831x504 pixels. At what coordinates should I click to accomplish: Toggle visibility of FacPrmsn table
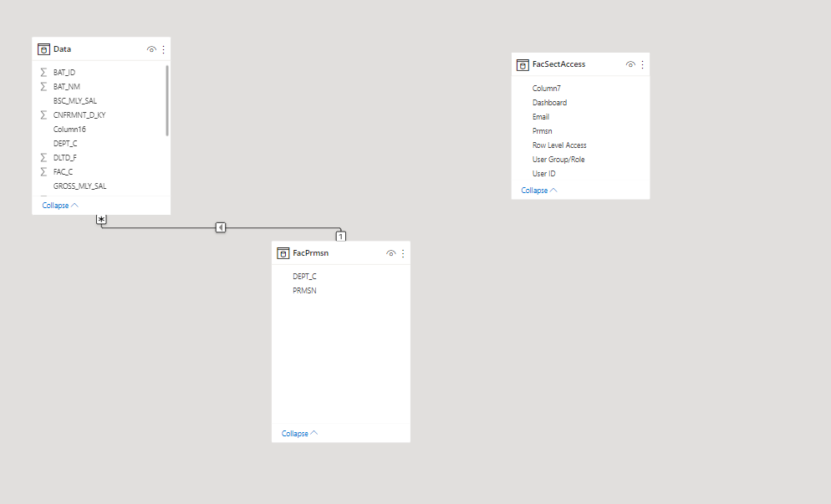pyautogui.click(x=390, y=253)
